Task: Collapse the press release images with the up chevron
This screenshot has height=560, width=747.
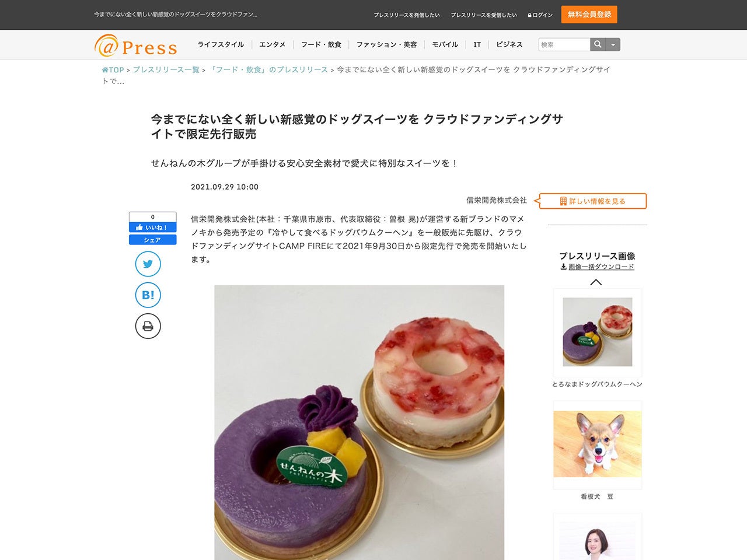Action: [596, 282]
